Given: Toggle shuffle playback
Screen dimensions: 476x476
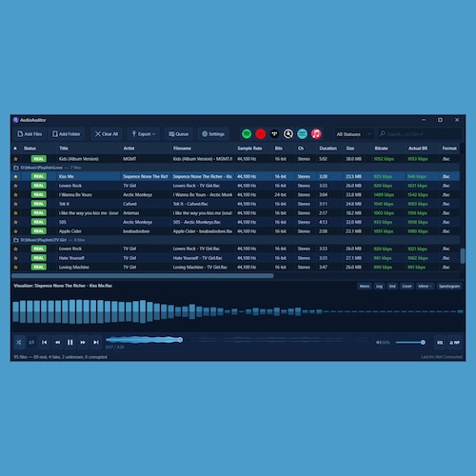Looking at the screenshot, I should (19, 343).
